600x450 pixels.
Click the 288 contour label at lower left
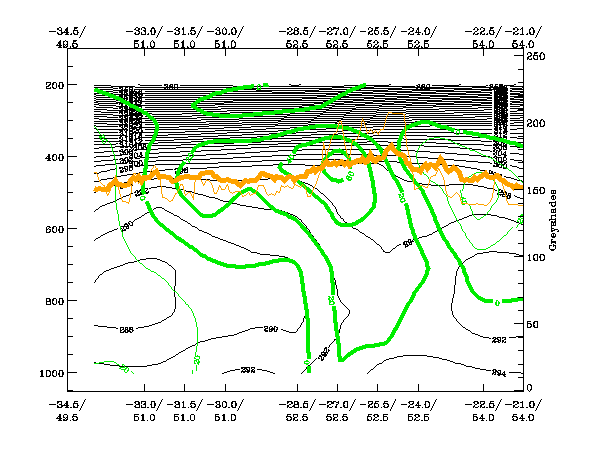126,328
